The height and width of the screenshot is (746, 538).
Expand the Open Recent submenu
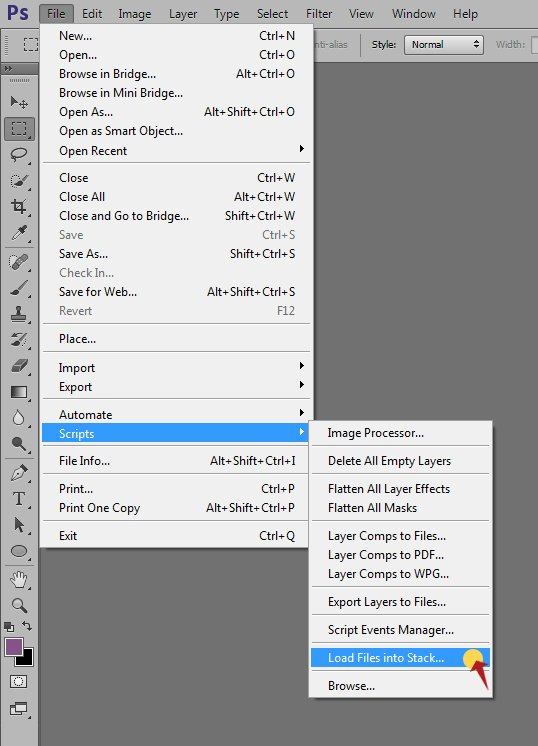pos(176,150)
